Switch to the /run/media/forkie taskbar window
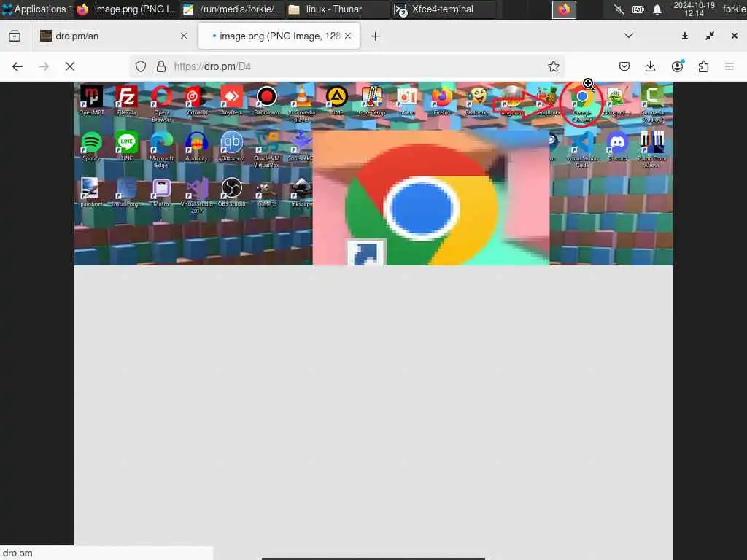Viewport: 747px width, 560px height. pos(233,9)
